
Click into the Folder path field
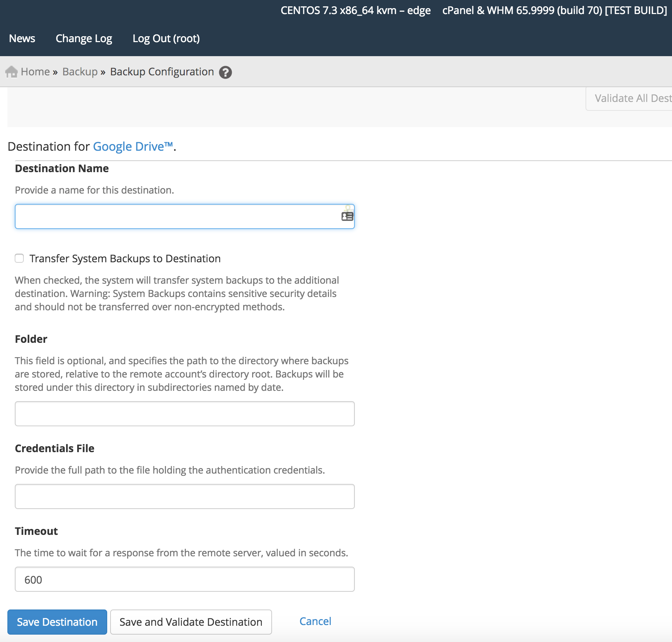185,414
